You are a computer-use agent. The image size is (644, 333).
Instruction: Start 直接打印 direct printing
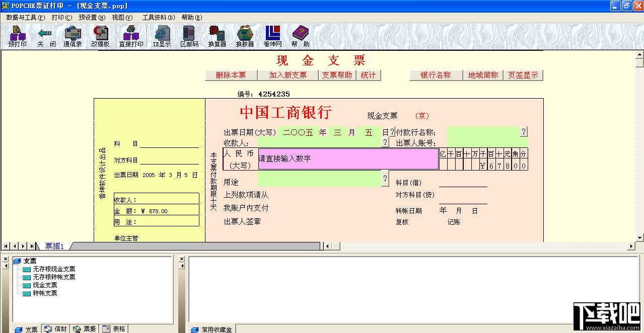(x=131, y=35)
